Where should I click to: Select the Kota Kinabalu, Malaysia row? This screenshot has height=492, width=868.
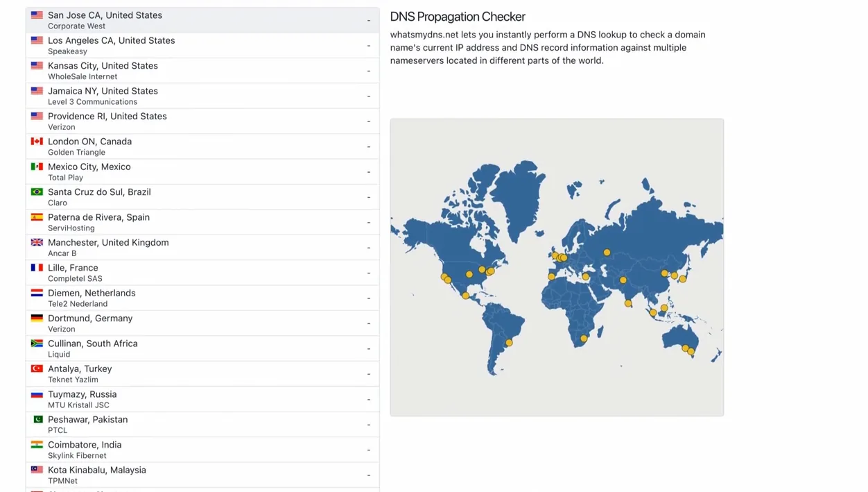pos(202,475)
